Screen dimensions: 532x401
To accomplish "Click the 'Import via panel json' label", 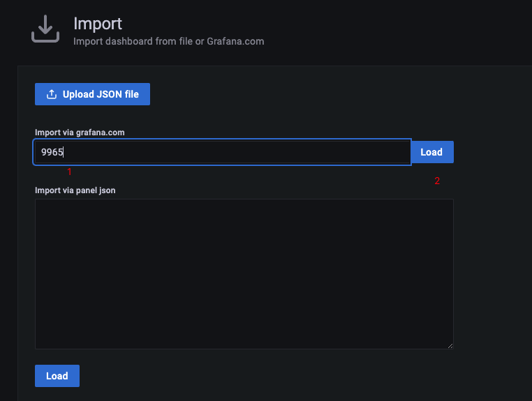I will pyautogui.click(x=75, y=190).
